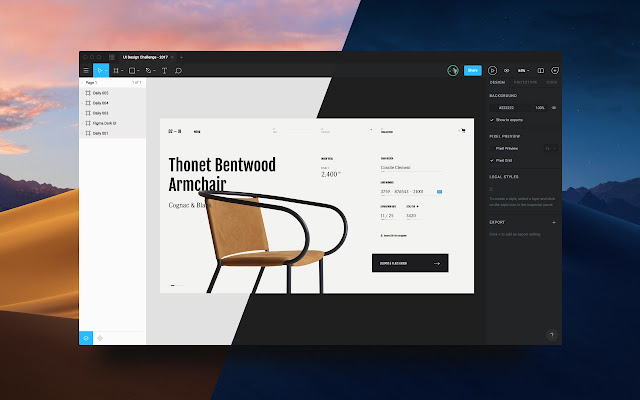
Task: Click the slide progress indicator under chair
Action: (177, 285)
